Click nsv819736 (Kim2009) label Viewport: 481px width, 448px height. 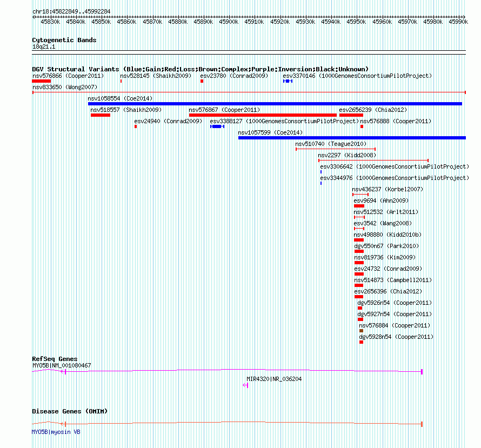click(385, 257)
